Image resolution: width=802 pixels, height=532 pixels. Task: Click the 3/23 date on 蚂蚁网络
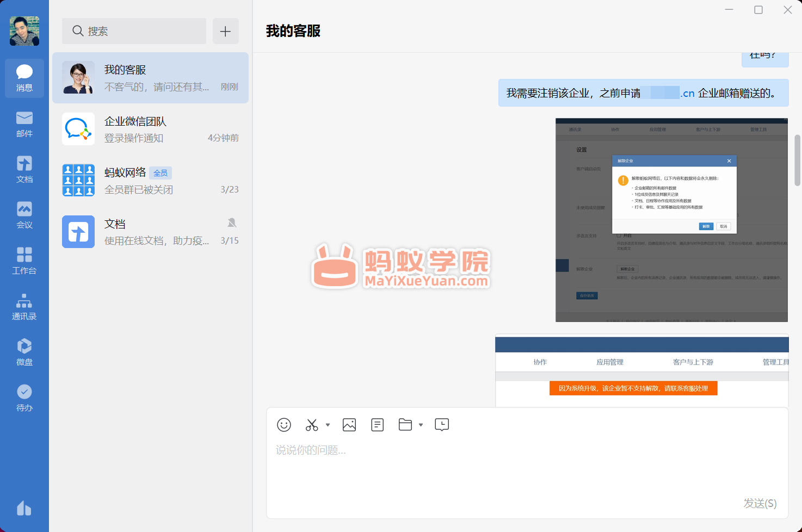[x=230, y=189]
